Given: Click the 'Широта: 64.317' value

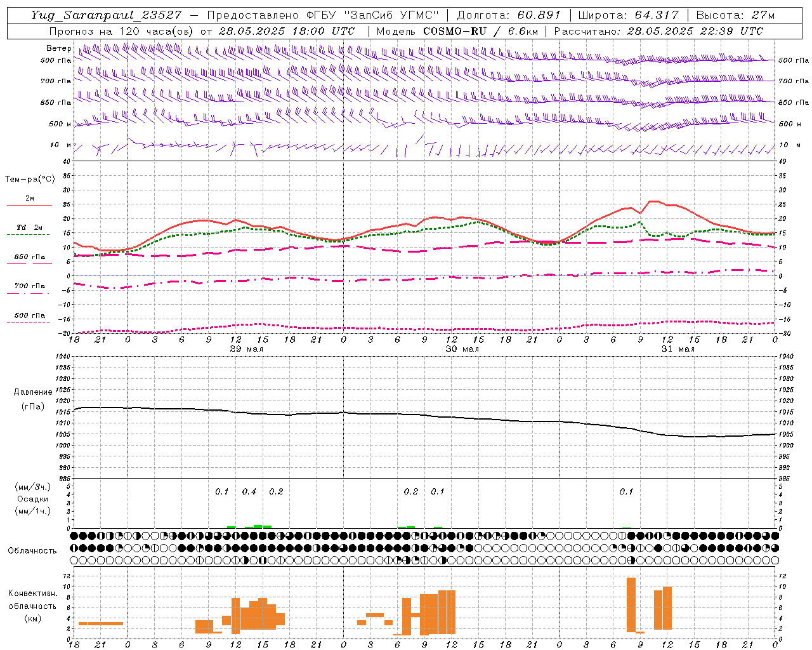Looking at the screenshot, I should [x=628, y=15].
